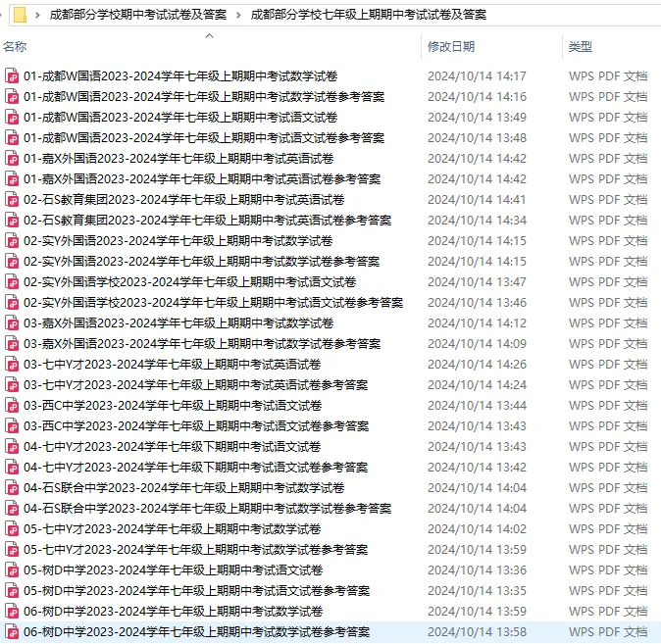Click PDF icon of 03-七中Y才英语试卷
The image size is (661, 644).
[12, 364]
